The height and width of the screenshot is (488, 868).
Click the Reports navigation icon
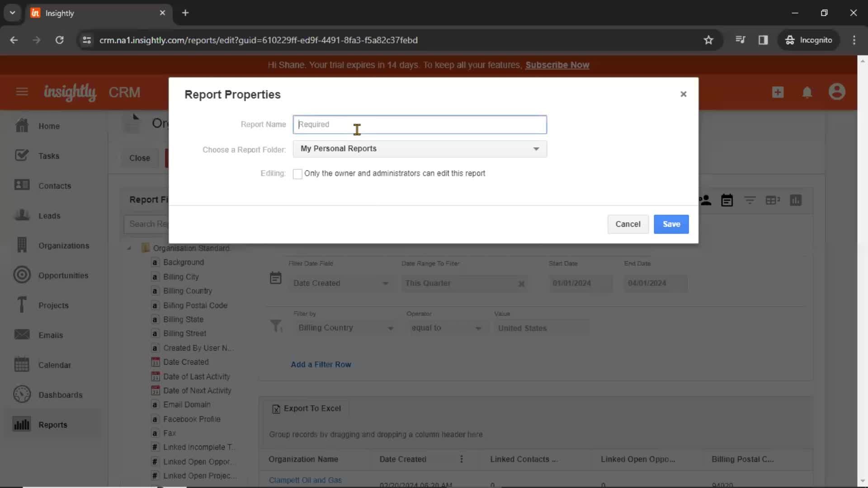point(21,424)
